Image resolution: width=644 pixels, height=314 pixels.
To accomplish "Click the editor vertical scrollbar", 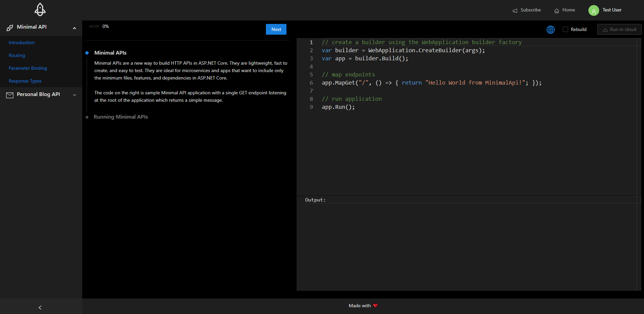I will coord(639,117).
